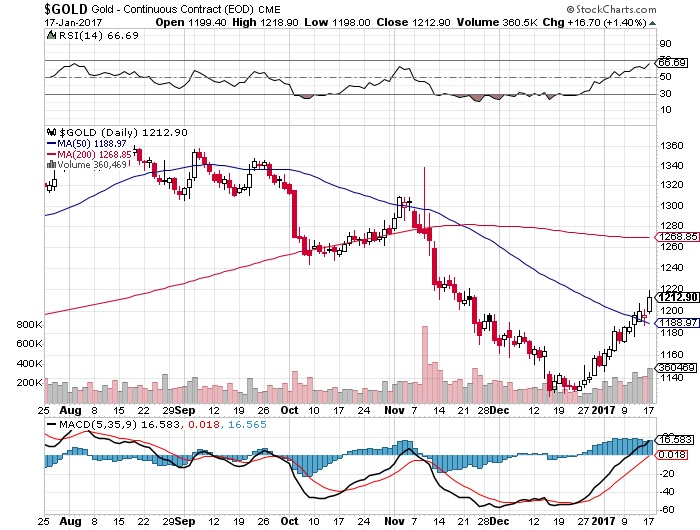700x530 pixels.
Task: Click the RSI 66.69 value flag
Action: tap(671, 63)
